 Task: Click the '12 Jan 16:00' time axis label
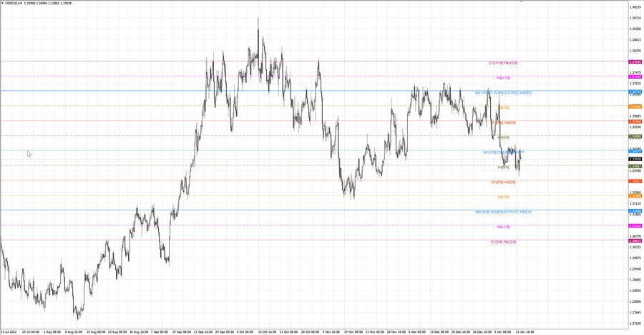tap(525, 331)
